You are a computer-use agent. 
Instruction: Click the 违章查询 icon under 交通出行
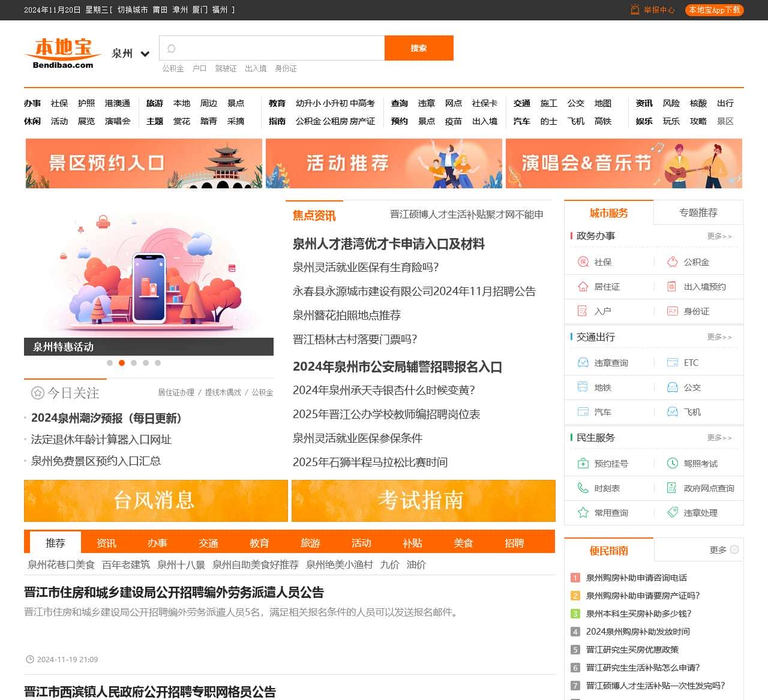pos(583,363)
